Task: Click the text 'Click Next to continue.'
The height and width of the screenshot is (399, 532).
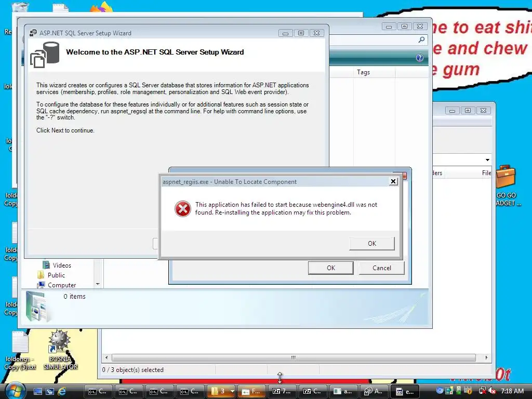Action: [x=65, y=130]
